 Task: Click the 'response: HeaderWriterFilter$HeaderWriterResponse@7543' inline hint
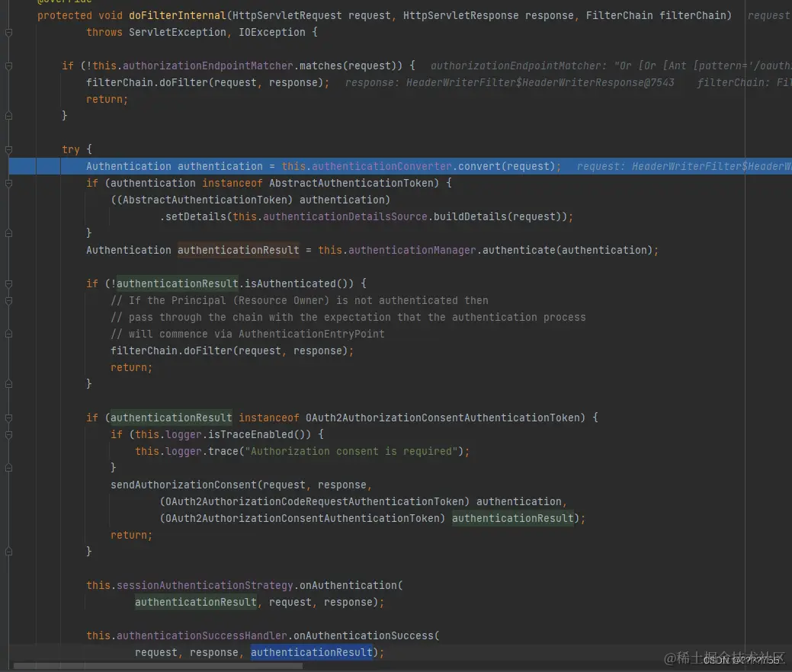pos(510,82)
